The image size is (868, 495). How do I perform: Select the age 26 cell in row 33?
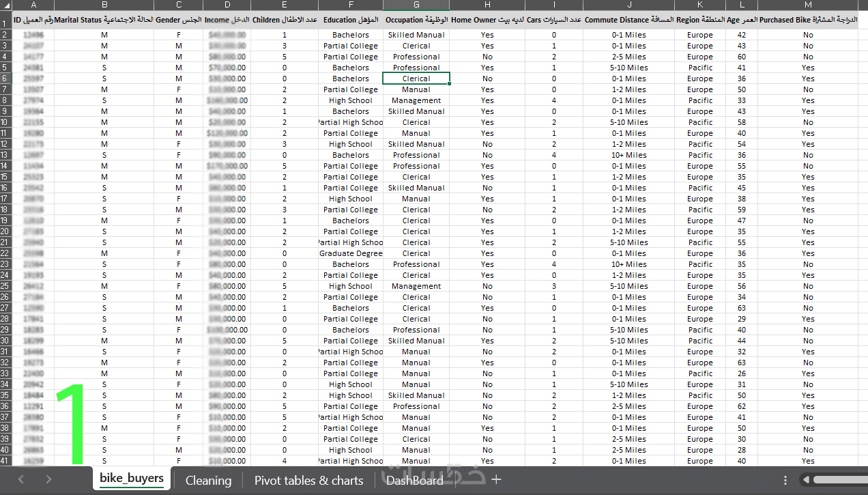(x=742, y=373)
